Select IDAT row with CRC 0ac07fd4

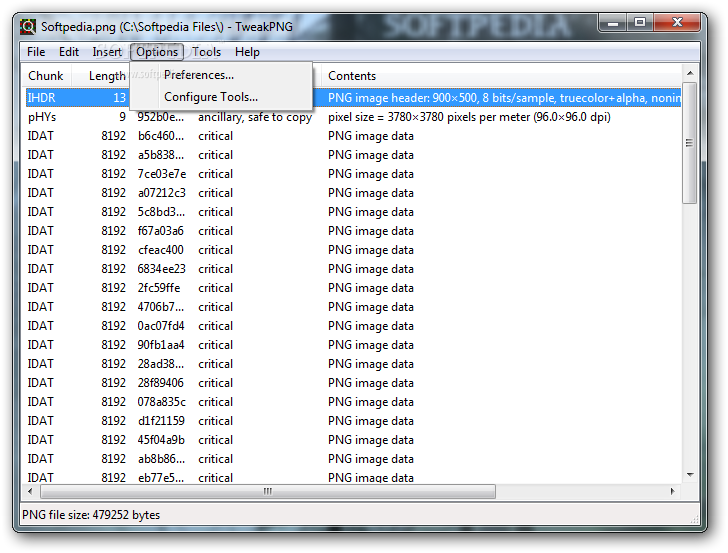point(353,326)
